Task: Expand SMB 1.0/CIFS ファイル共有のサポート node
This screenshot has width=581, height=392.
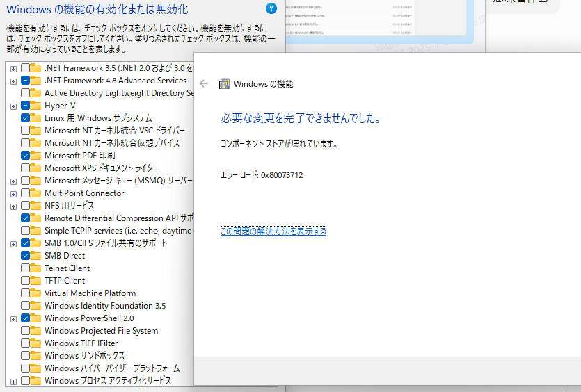Action: [13, 244]
